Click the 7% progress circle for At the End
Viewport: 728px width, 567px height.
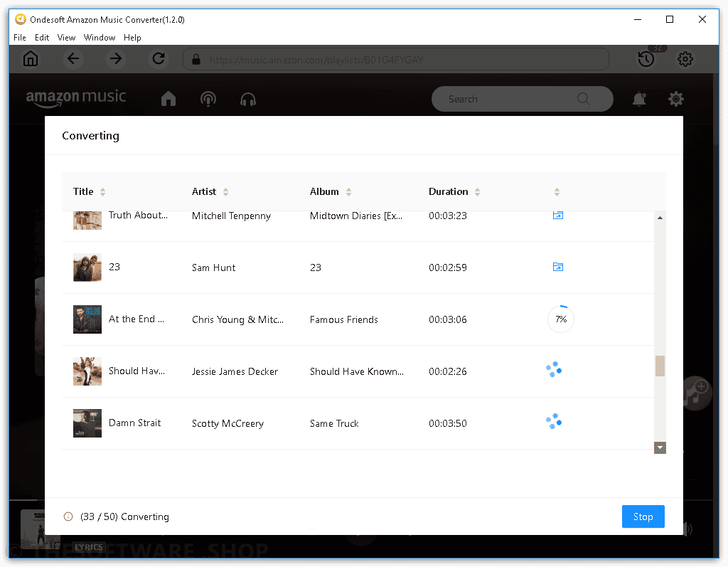(x=561, y=319)
